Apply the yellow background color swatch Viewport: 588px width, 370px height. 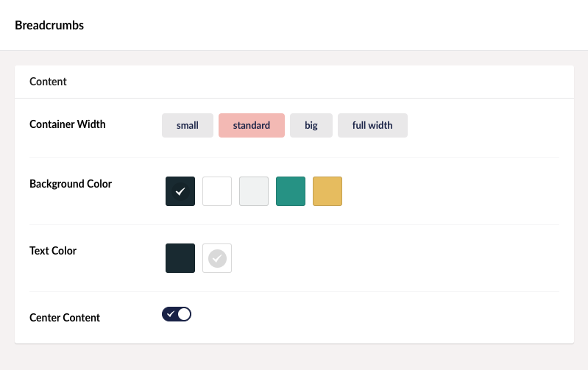tap(327, 191)
